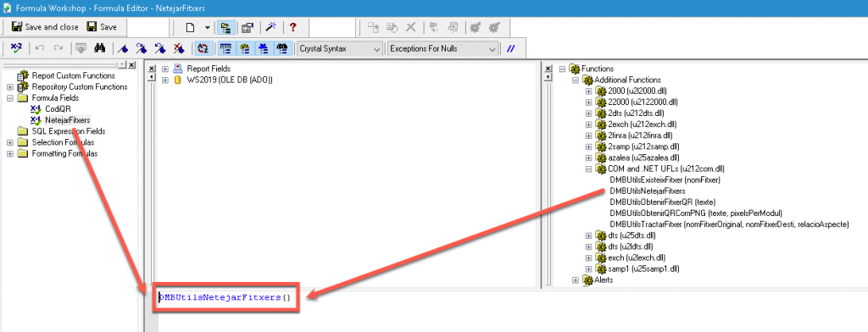Open the Exceptions For Nulls dropdown
This screenshot has height=332, width=868.
click(442, 48)
